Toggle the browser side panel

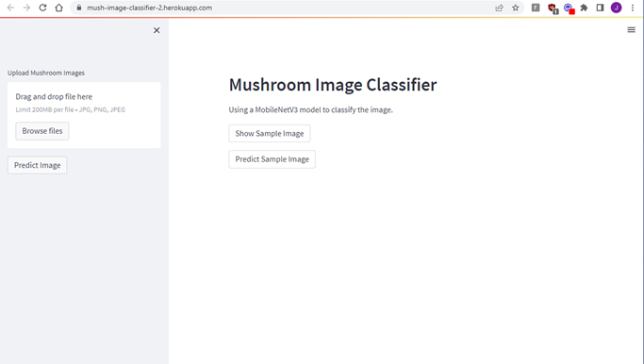click(600, 8)
